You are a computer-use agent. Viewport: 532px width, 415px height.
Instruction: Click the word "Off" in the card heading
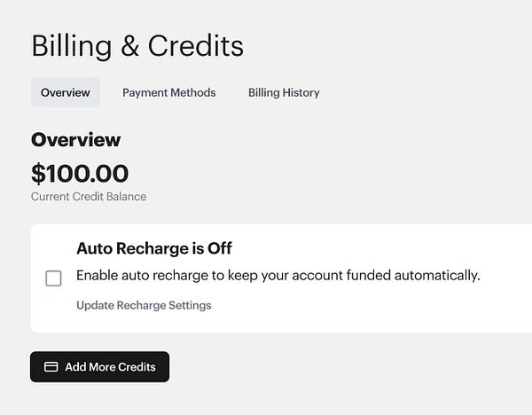(219, 248)
